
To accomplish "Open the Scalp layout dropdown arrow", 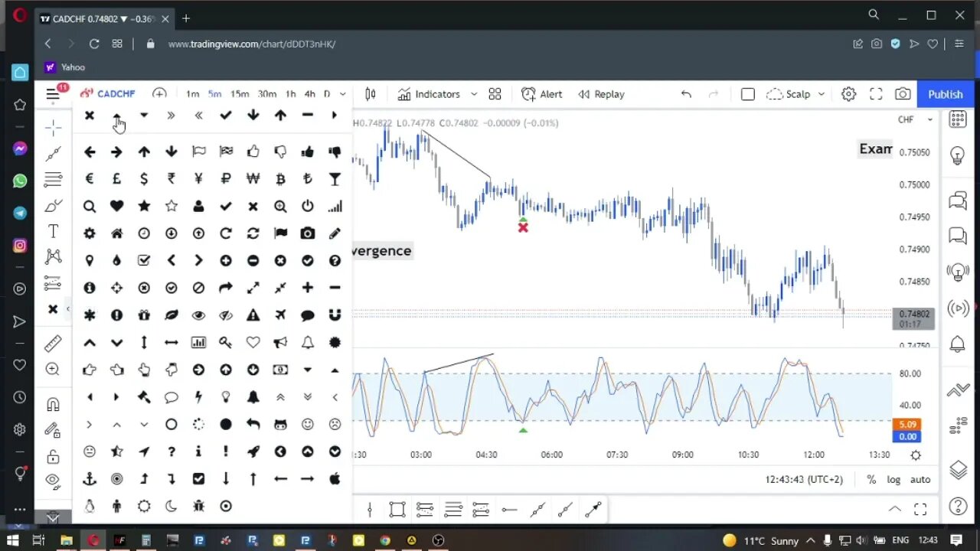I will pos(822,94).
